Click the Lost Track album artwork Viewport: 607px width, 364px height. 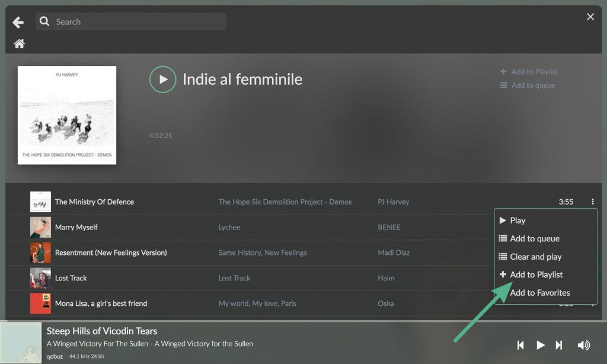pos(40,277)
